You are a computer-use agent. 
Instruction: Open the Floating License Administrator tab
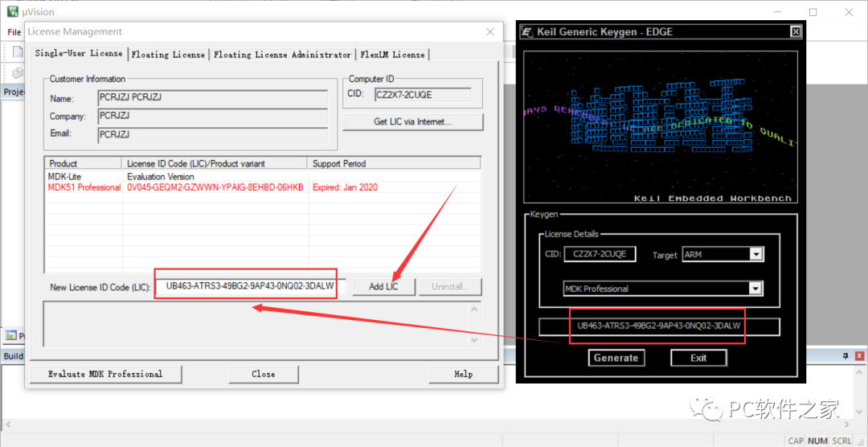(282, 55)
